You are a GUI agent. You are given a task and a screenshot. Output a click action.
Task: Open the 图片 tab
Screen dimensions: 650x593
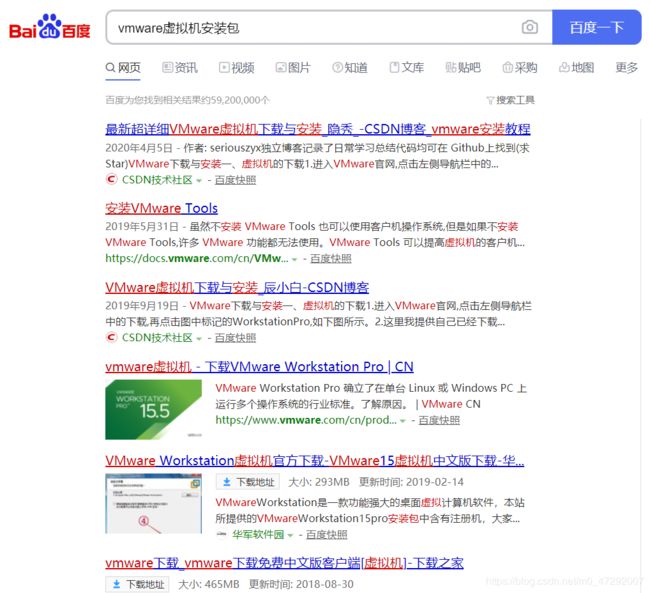pyautogui.click(x=293, y=68)
